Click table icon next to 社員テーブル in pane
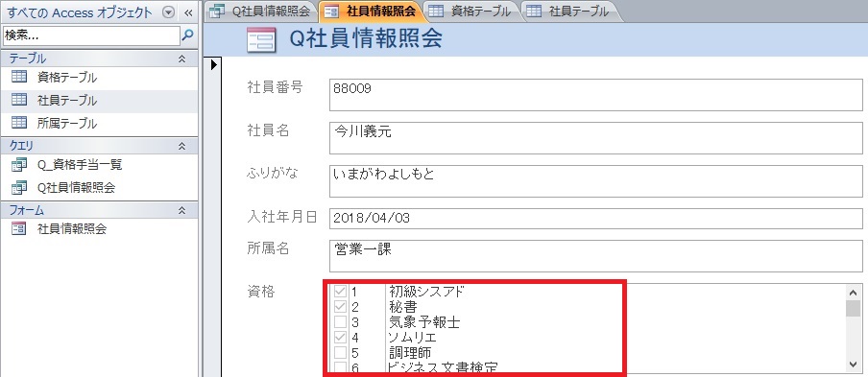868x377 pixels. coord(19,100)
